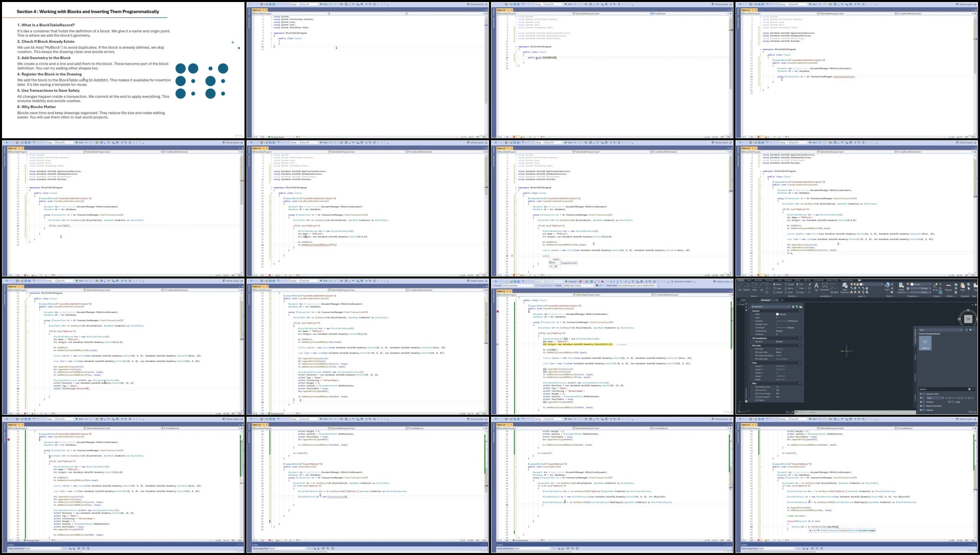Select the Polyline tool in AutoCAD ribbon
Screen dimensions: 980x555
click(746, 286)
